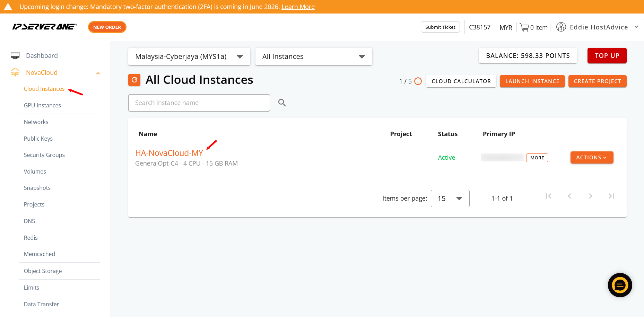This screenshot has width=644, height=317.
Task: Go to Security Groups
Action: pyautogui.click(x=44, y=155)
